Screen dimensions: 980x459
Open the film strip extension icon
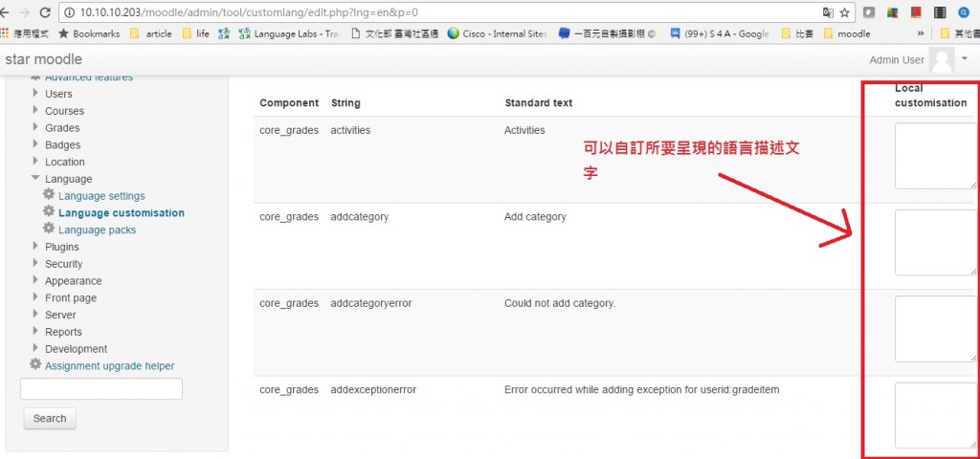(940, 12)
